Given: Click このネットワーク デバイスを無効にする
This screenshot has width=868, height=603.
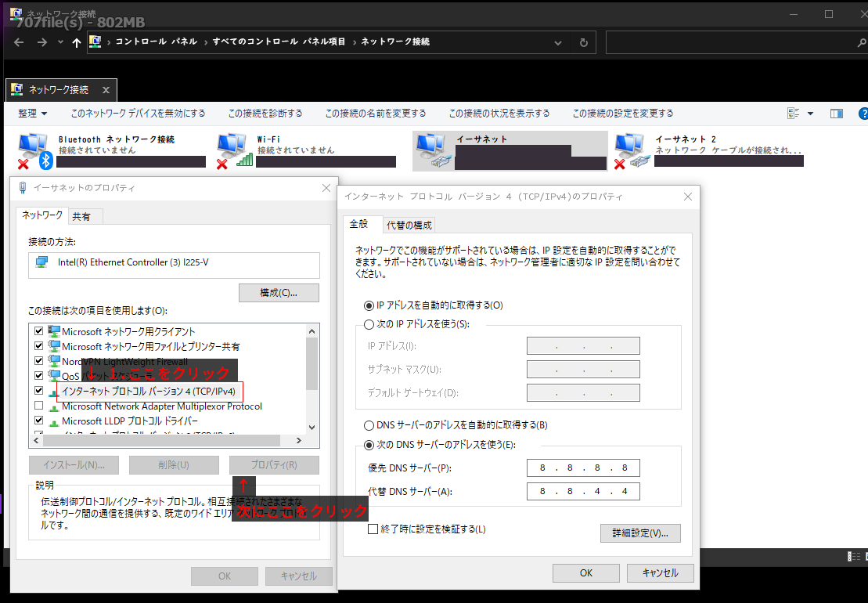Looking at the screenshot, I should click(138, 113).
